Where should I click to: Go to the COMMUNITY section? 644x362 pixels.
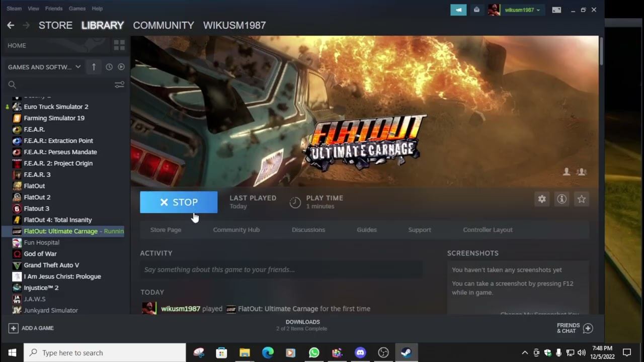tap(164, 25)
